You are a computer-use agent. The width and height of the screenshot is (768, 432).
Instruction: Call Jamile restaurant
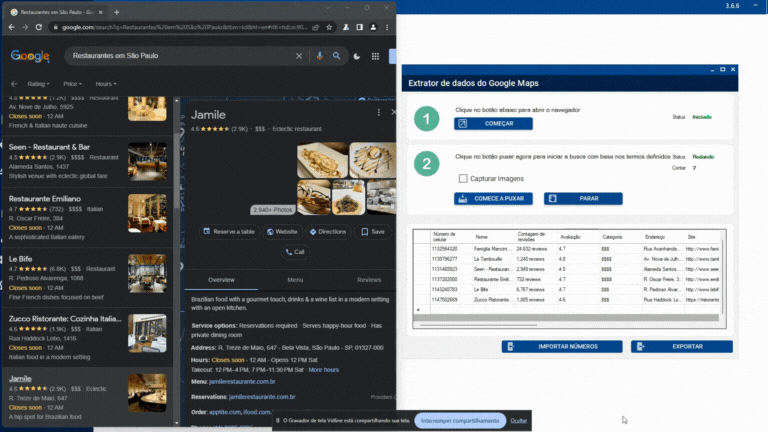[295, 252]
